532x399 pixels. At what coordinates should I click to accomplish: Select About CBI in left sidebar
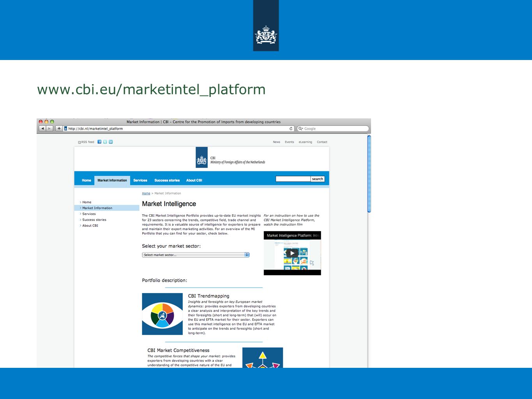(90, 226)
